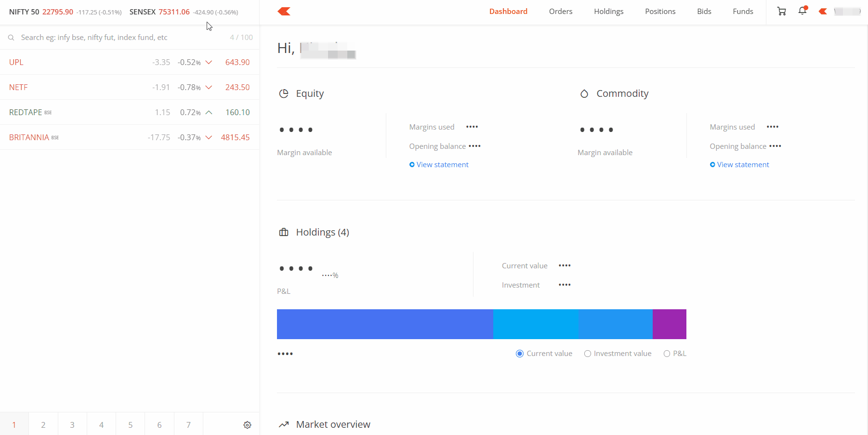Click the Commodity section heading
This screenshot has width=868, height=435.
click(x=622, y=93)
